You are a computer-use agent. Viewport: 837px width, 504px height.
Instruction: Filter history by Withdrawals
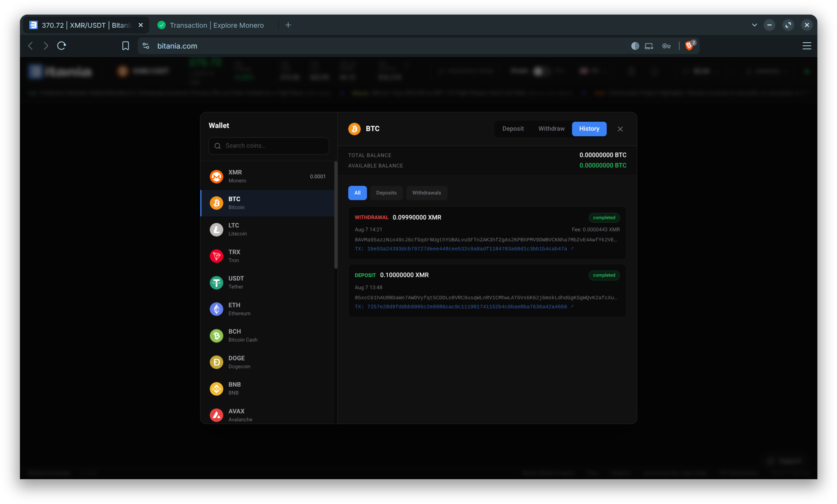pyautogui.click(x=426, y=193)
